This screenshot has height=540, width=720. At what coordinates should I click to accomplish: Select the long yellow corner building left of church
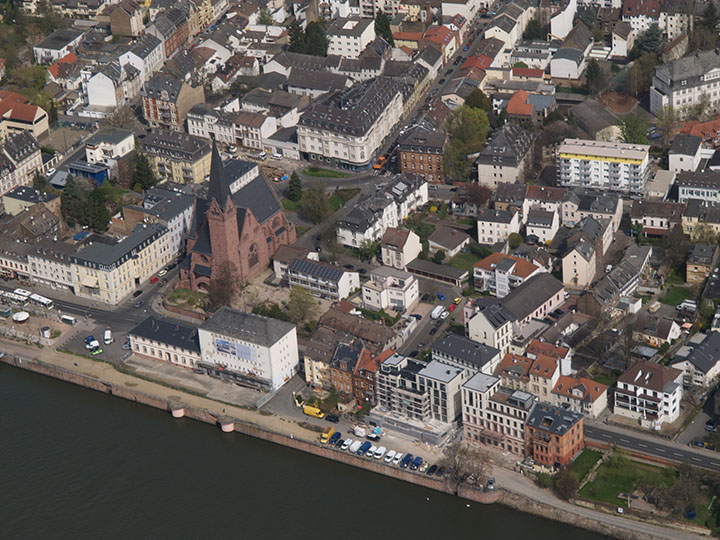(x=118, y=262)
